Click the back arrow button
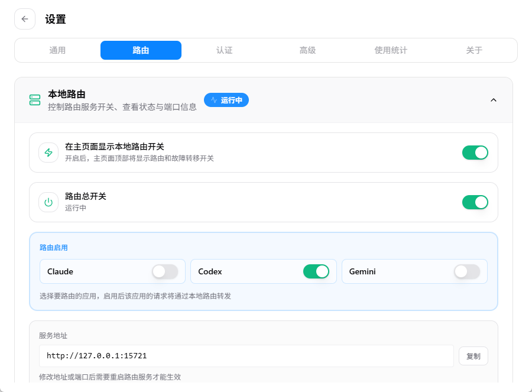 pyautogui.click(x=25, y=19)
